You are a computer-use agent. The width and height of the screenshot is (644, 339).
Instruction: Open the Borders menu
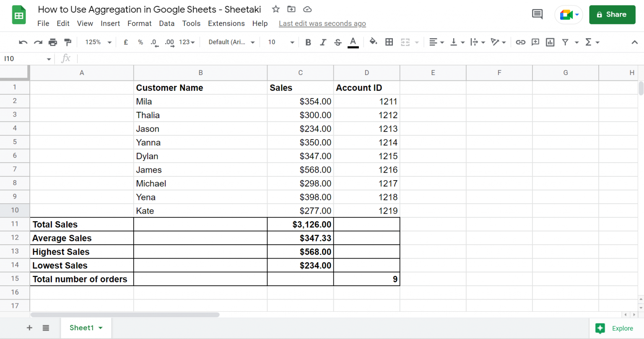(389, 42)
